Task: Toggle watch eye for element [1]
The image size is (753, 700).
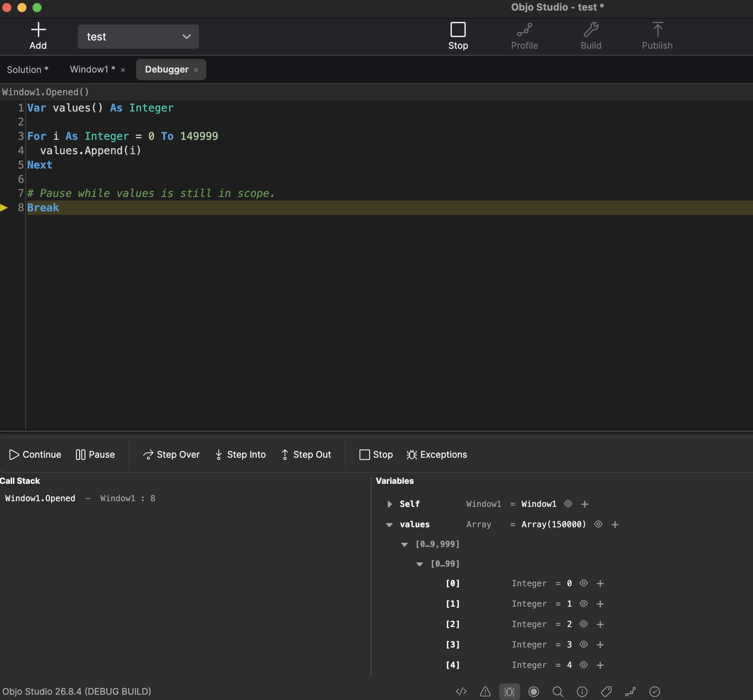Action: tap(584, 604)
